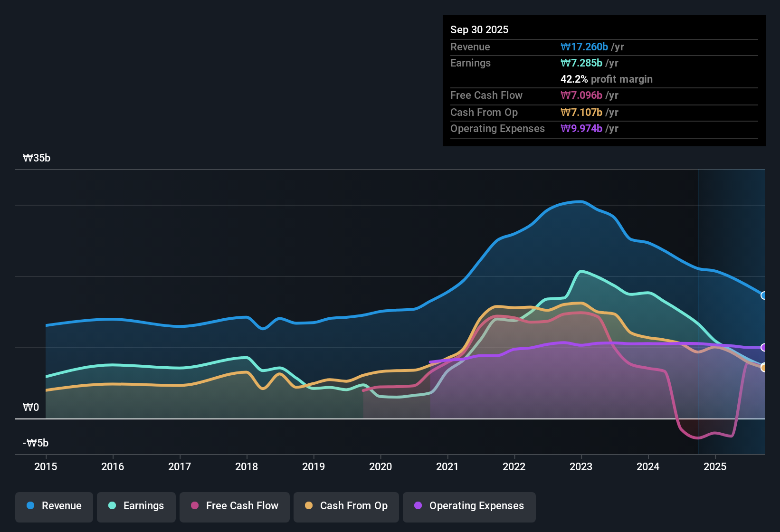
Task: Toggle Cash From Op legend item
Action: tap(346, 506)
